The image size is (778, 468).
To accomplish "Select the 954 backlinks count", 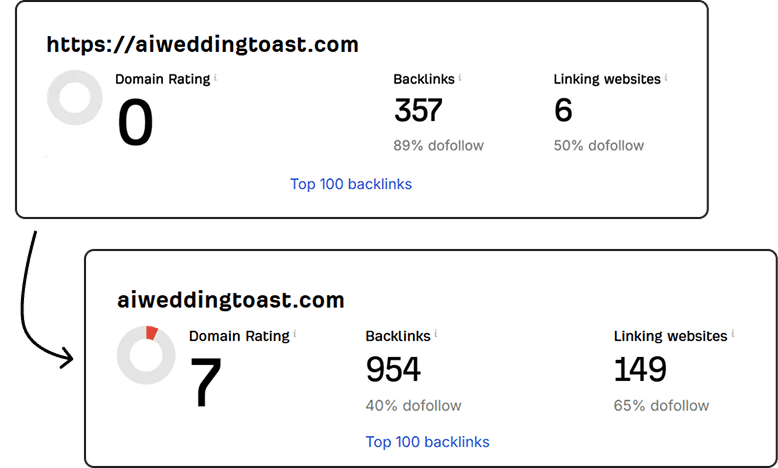I will tap(393, 369).
